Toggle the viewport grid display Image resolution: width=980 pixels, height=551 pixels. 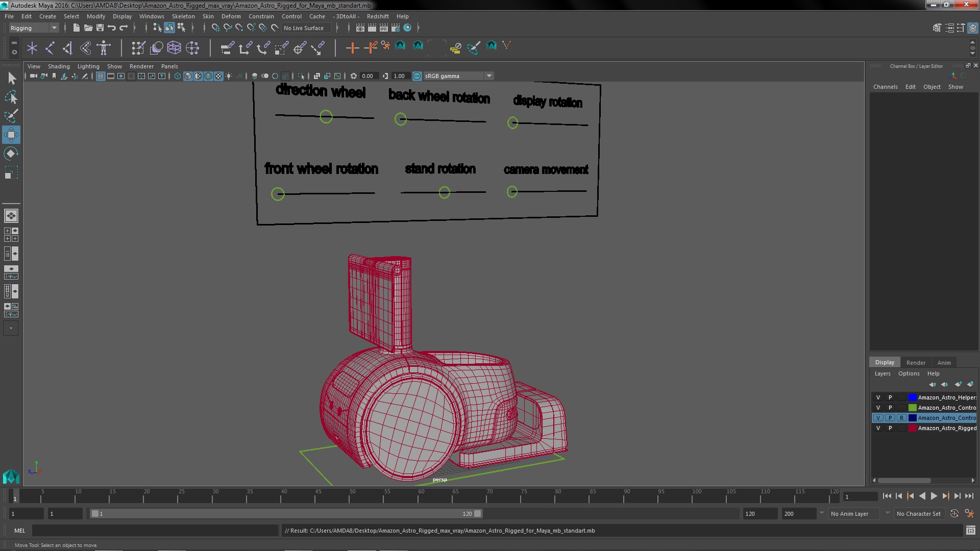coord(101,76)
